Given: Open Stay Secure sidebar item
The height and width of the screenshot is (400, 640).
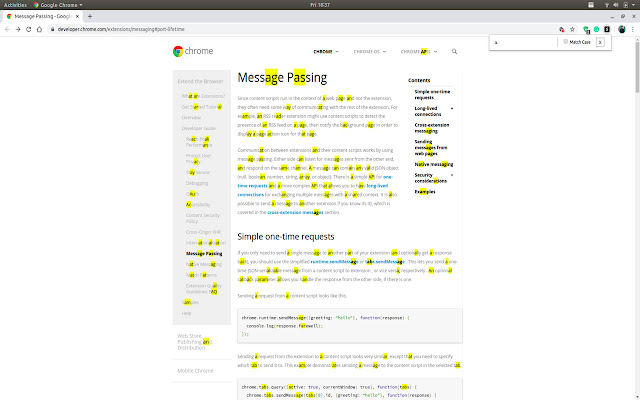Looking at the screenshot, I should pos(198,173).
